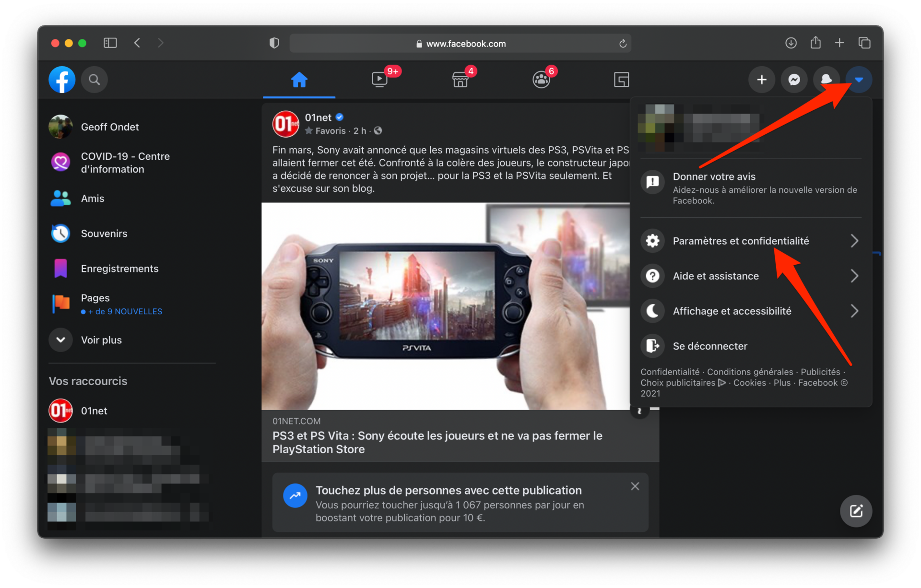Click the verified badge beside 01net
This screenshot has width=921, height=588.
[x=340, y=117]
